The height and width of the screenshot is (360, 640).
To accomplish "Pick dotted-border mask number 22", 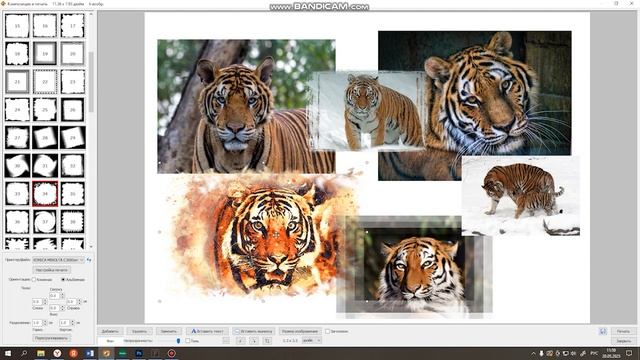I will coord(45,82).
